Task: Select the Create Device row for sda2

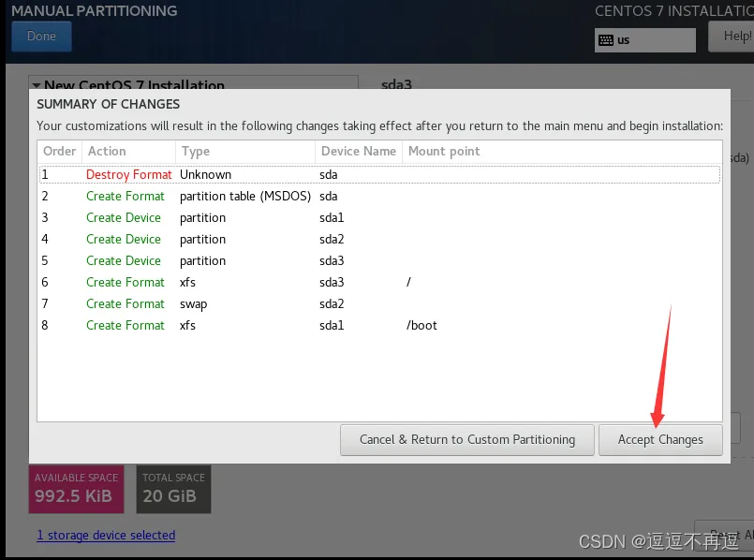Action: tap(379, 240)
